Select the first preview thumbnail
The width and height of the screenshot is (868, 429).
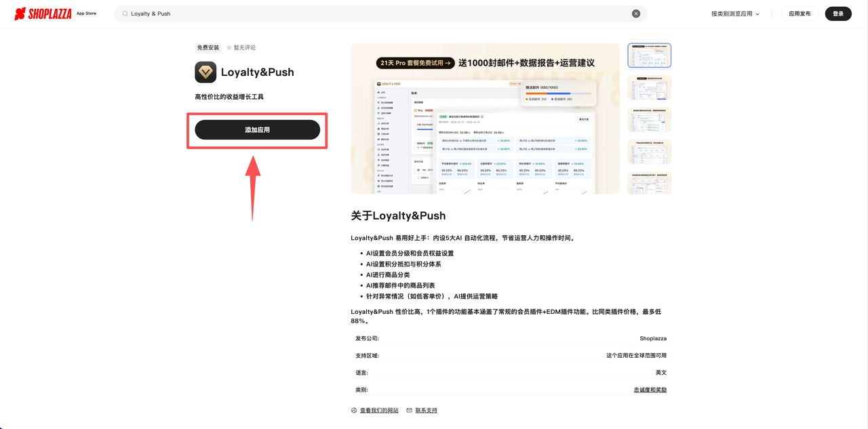(x=649, y=56)
